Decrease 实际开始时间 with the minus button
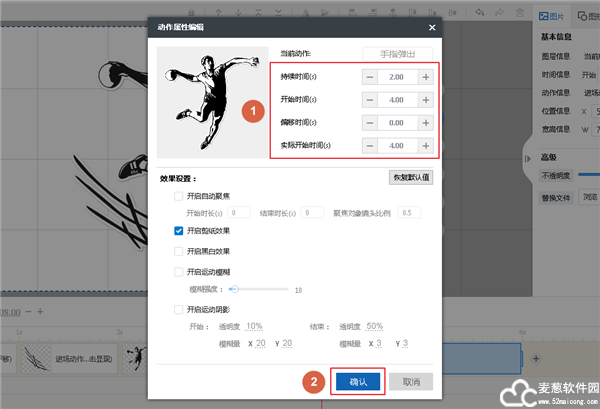The image size is (600, 409). [x=369, y=145]
